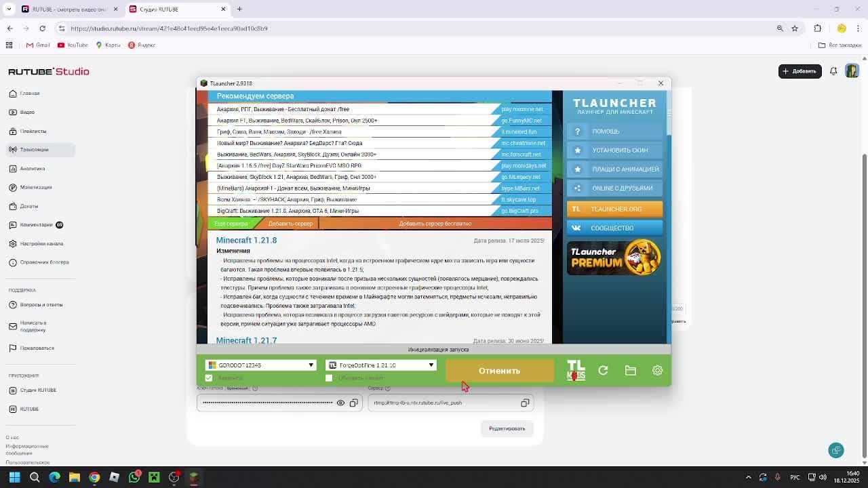Toggle the force update client checkbox
This screenshot has height=488, width=868.
tap(329, 378)
